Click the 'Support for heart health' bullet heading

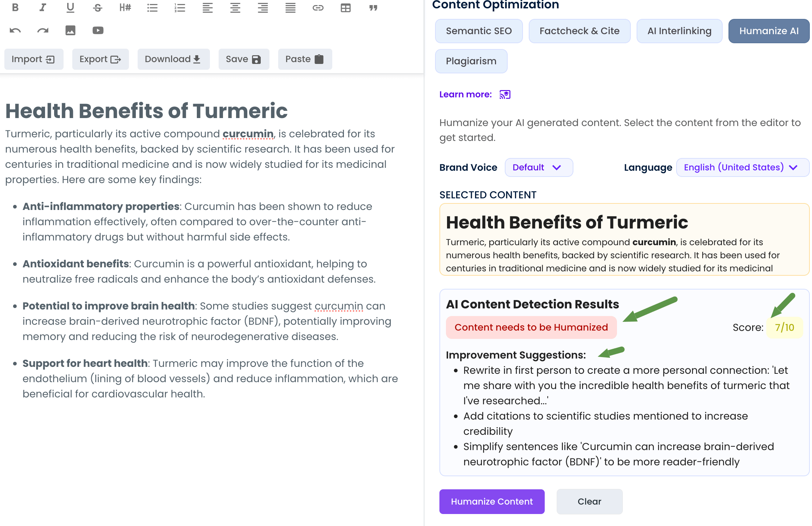(85, 363)
